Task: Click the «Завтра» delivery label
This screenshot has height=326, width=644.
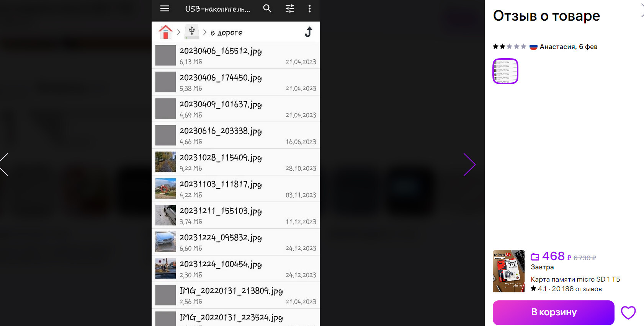Action: 542,267
